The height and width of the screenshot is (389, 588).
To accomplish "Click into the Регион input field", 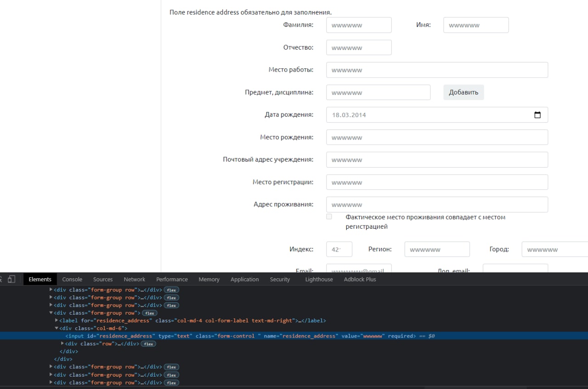I will [x=437, y=249].
